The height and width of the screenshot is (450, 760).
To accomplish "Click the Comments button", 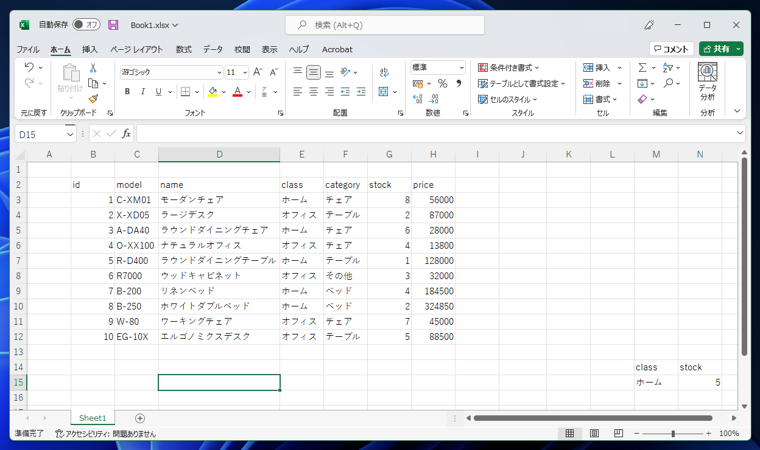I will point(671,48).
